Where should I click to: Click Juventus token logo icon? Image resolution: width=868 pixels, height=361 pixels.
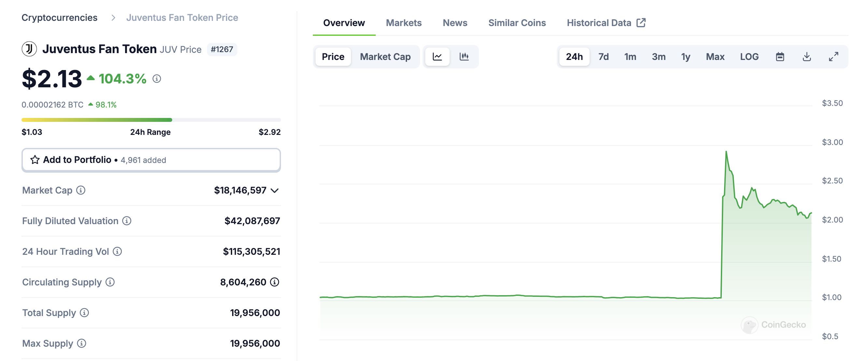pos(29,49)
